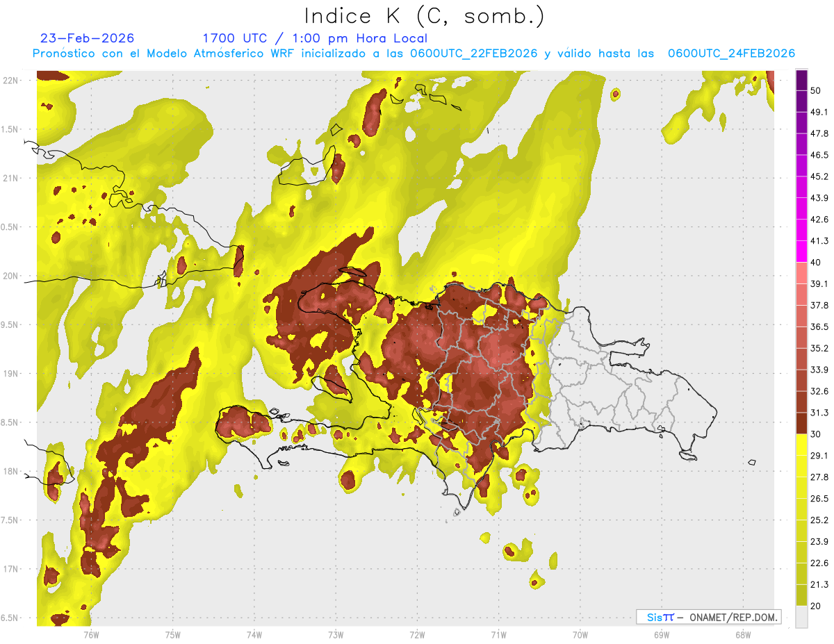Click the '17N' latitude label
Viewport: 834px width, 644px height.
click(10, 569)
